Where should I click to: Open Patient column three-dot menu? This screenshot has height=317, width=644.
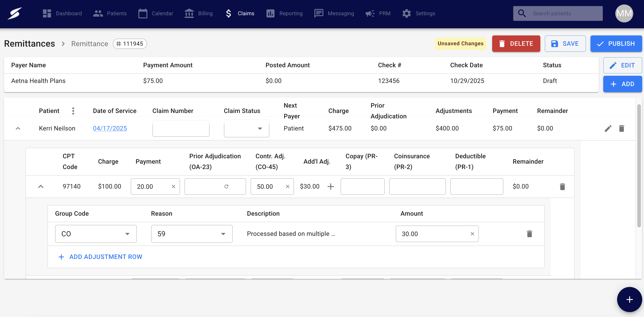coord(73,111)
